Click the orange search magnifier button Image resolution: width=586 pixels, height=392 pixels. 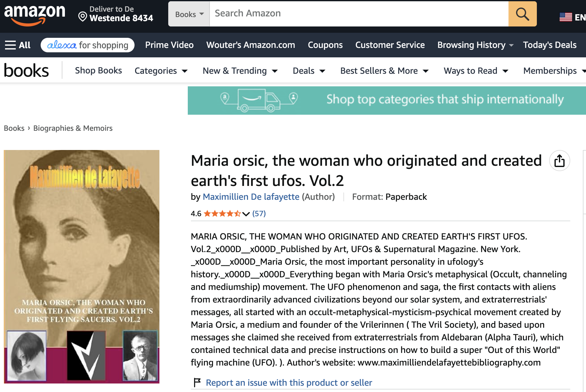pos(522,14)
